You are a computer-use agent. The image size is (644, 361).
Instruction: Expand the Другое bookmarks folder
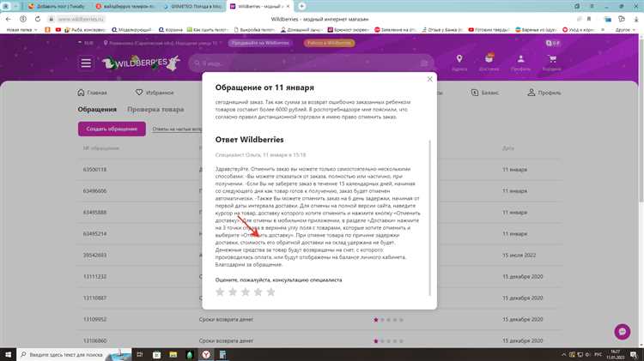coord(625,29)
